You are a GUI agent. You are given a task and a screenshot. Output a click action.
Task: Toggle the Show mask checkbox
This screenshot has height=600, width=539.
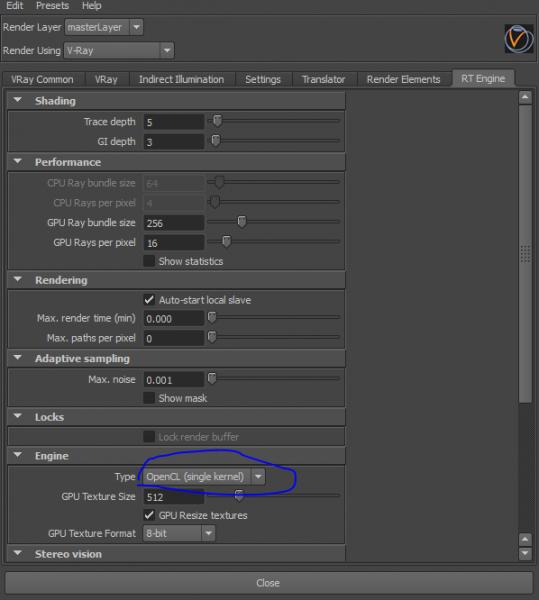(149, 398)
